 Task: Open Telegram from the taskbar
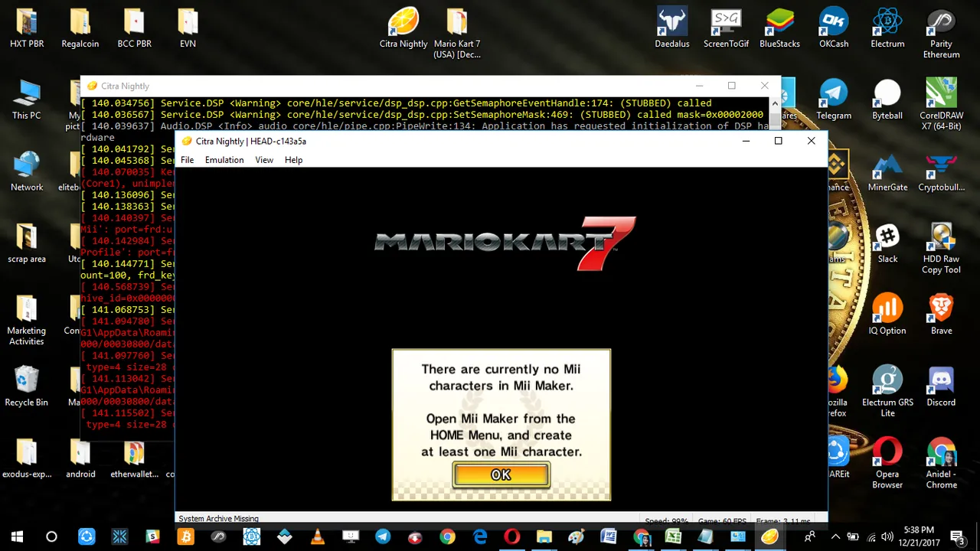[383, 536]
